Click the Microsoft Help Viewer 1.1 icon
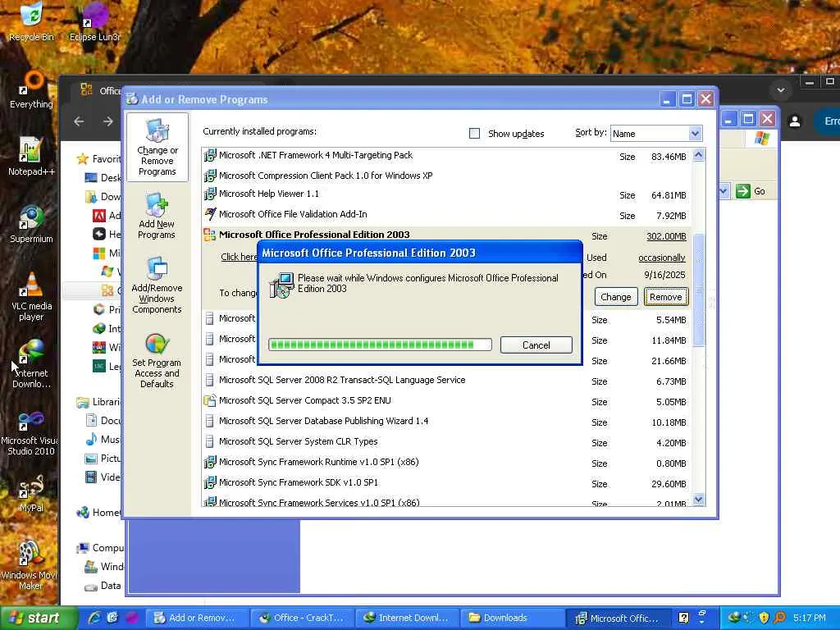This screenshot has width=840, height=630. (x=210, y=194)
